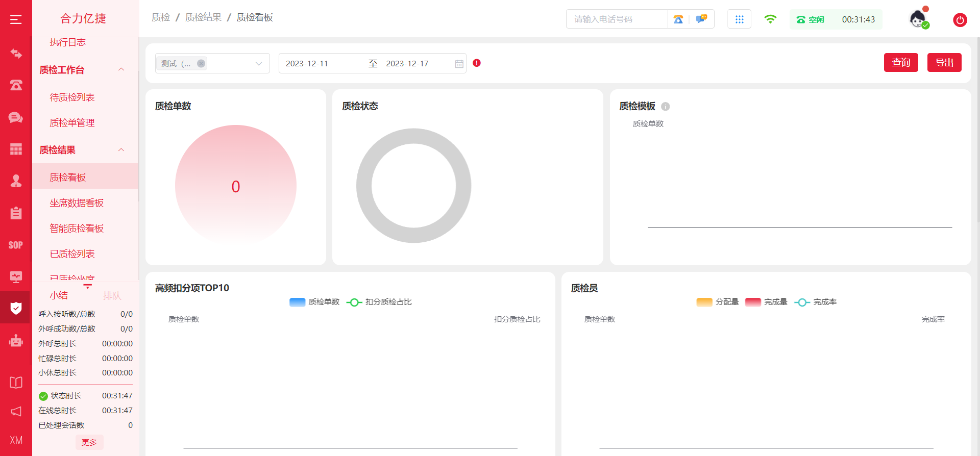
Task: Click the dial phone icon in header
Action: point(678,19)
